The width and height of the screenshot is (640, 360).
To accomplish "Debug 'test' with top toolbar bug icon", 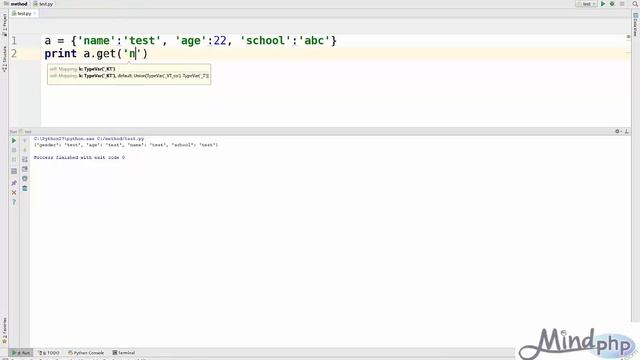I will pyautogui.click(x=612, y=4).
